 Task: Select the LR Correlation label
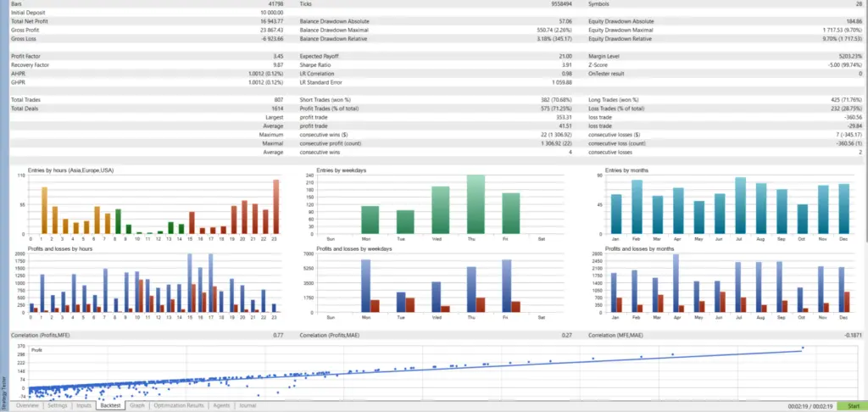point(315,74)
